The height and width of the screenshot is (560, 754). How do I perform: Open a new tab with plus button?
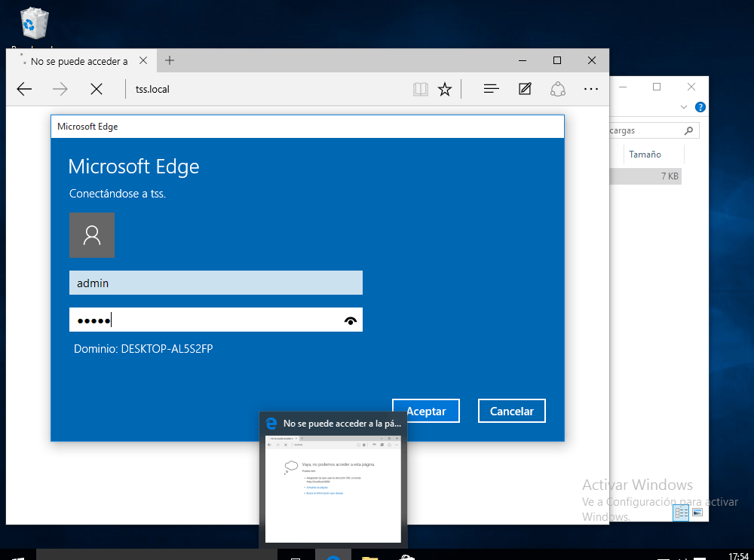pos(170,60)
